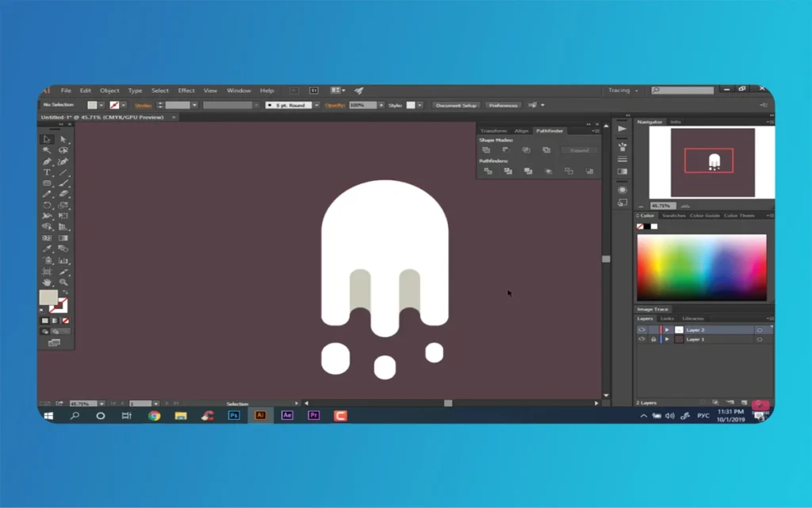Screen dimensions: 812x508
Task: Click the Document Setup button
Action: [456, 105]
